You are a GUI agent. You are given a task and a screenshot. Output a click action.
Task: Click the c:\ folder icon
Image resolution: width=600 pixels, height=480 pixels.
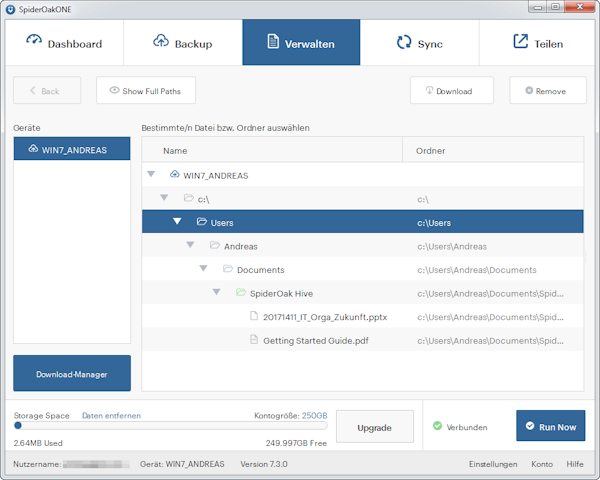point(189,198)
